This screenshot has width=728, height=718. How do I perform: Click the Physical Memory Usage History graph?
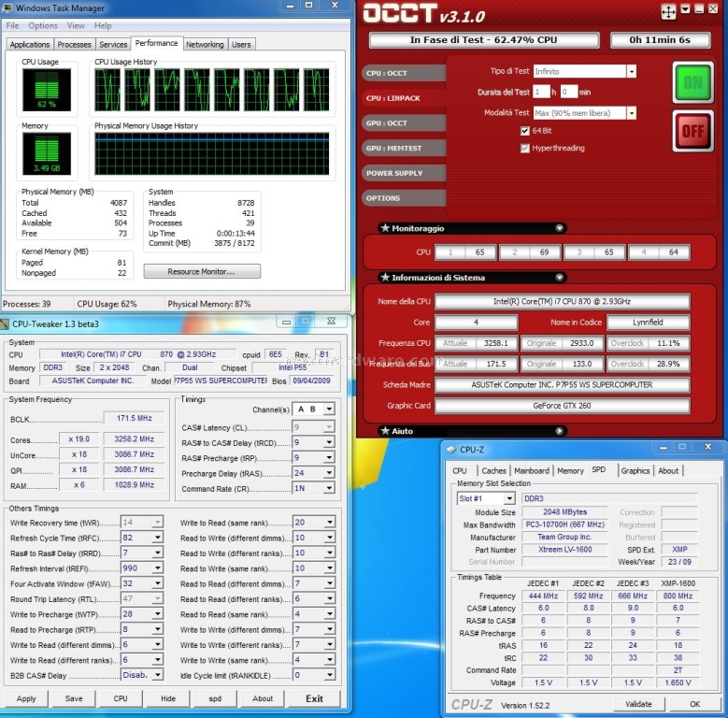[x=212, y=153]
